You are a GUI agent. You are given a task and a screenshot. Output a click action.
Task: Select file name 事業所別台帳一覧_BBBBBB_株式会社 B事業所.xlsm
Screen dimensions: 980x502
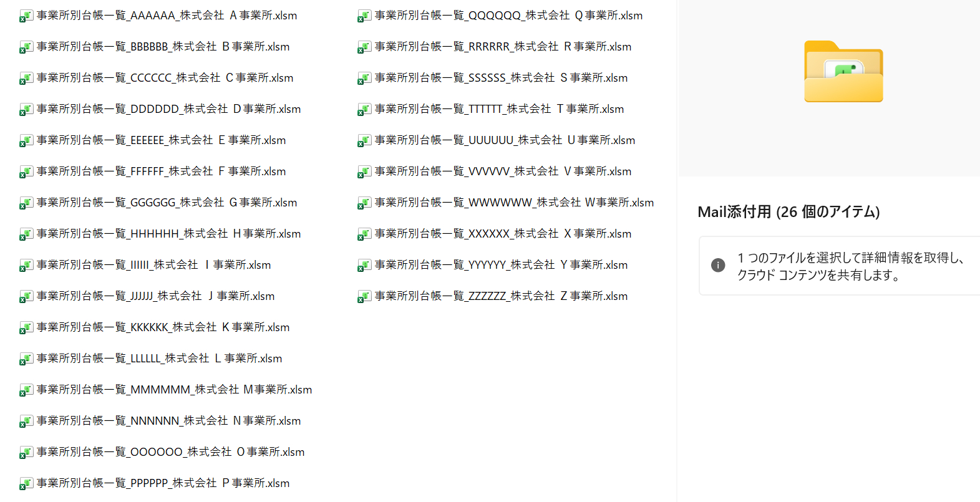163,47
